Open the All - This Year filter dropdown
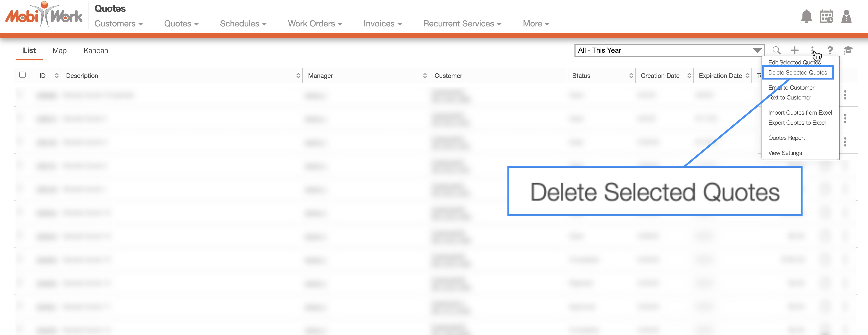The image size is (868, 335). tap(669, 51)
